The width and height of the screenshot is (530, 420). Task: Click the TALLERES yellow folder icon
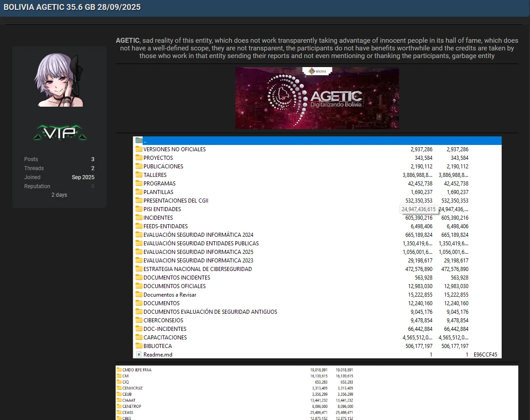point(139,175)
